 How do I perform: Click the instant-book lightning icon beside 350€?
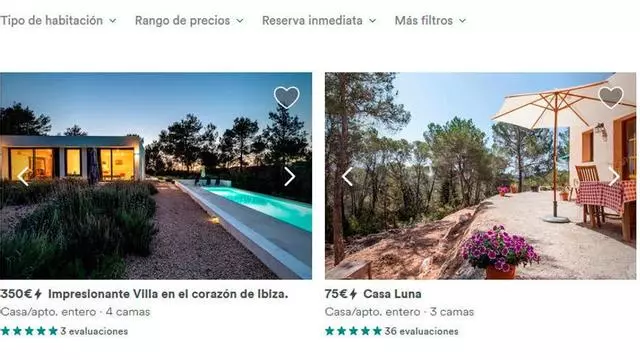38,294
